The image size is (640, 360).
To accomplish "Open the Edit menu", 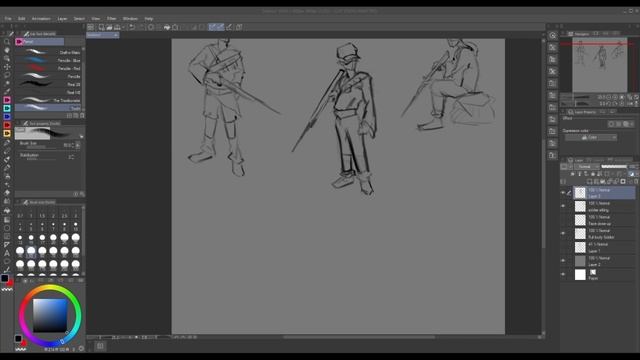I will [x=21, y=19].
